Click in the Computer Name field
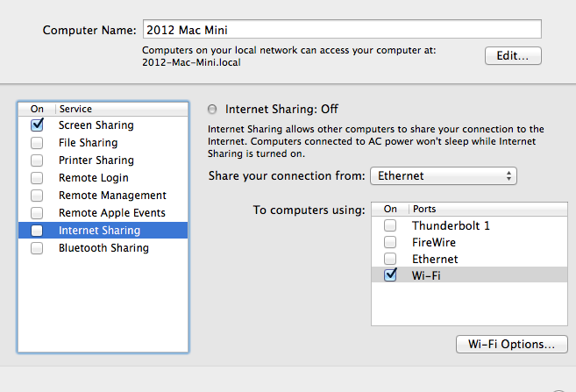 pyautogui.click(x=342, y=30)
